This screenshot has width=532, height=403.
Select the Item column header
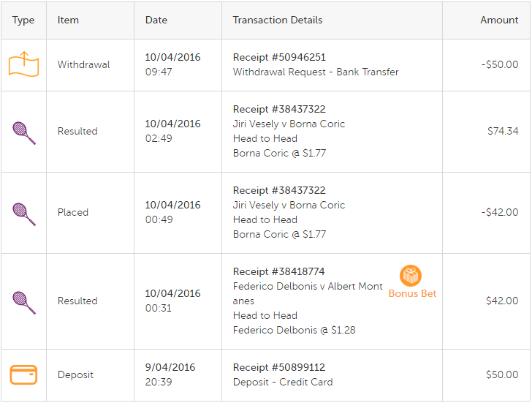[68, 20]
